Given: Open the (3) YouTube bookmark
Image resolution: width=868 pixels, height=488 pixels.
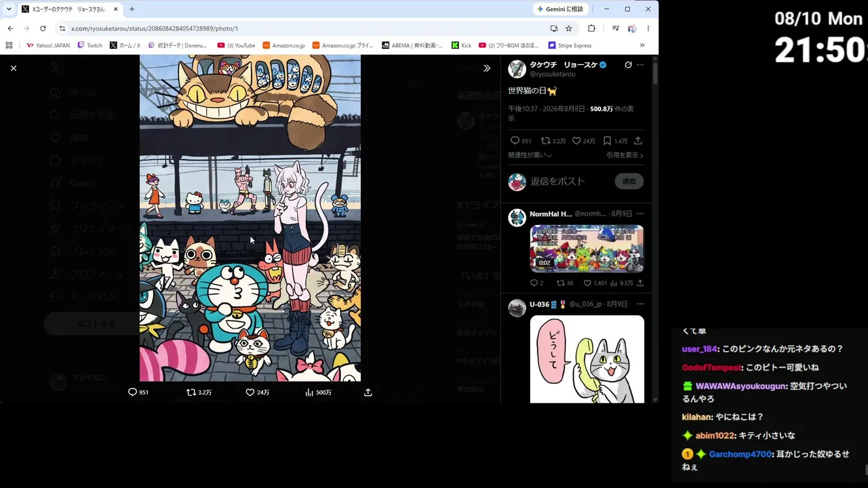Looking at the screenshot, I should [236, 45].
